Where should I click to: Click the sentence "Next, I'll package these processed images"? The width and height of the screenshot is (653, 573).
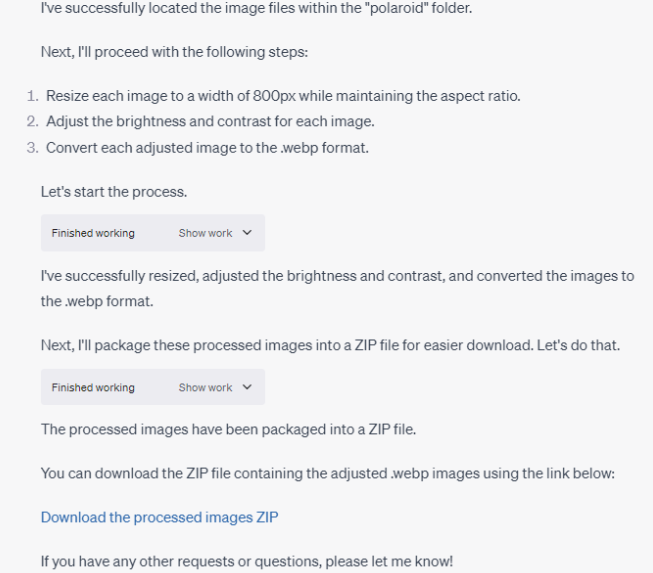(x=330, y=345)
